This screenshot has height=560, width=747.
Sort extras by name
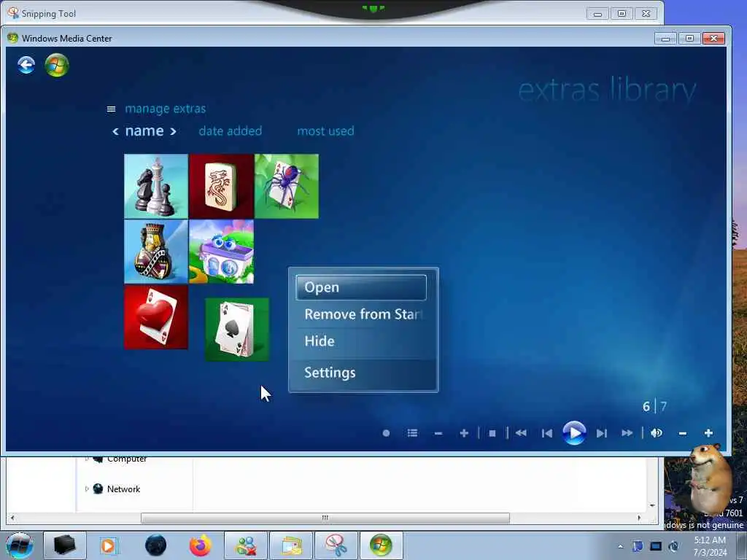144,131
